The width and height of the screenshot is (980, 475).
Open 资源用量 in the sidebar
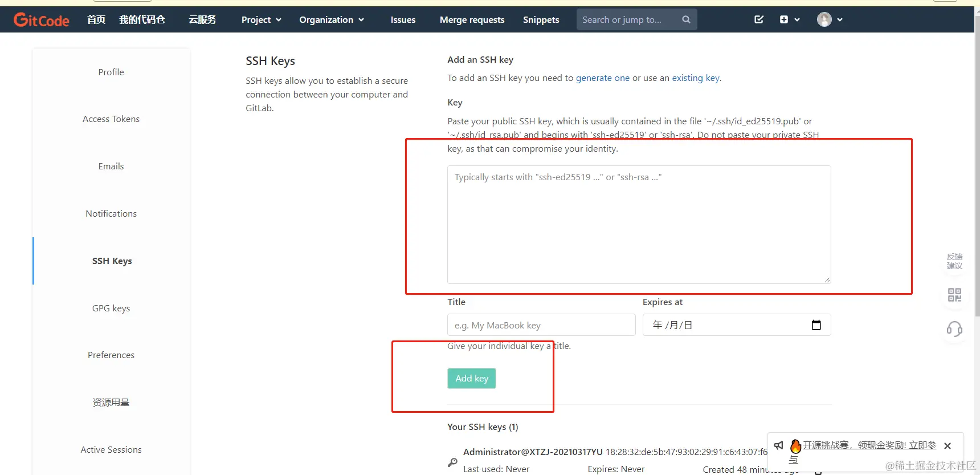pyautogui.click(x=111, y=403)
